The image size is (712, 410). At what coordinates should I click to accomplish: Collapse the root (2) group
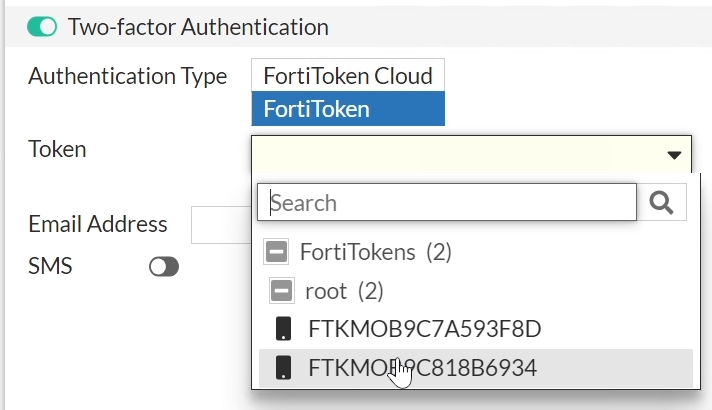tap(282, 291)
